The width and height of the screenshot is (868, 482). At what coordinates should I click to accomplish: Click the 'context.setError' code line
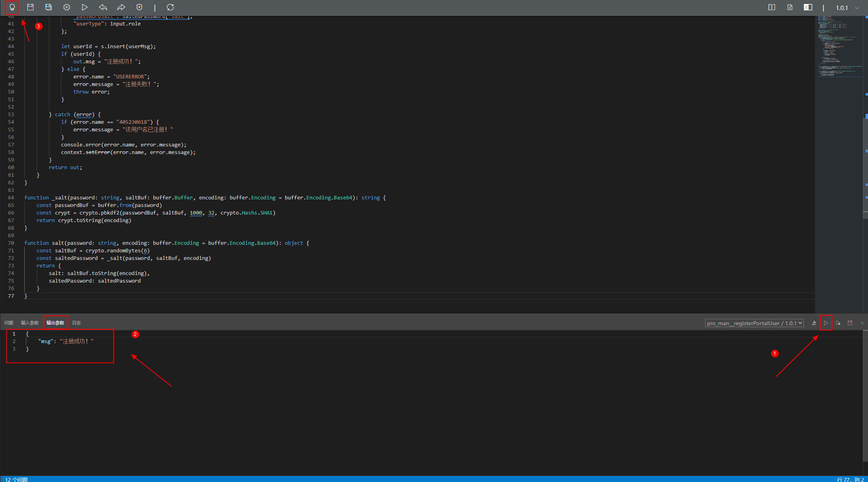pos(128,152)
